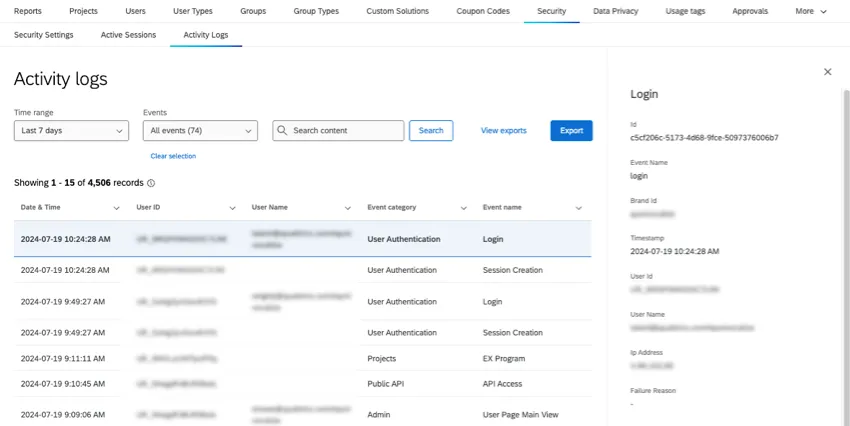The width and height of the screenshot is (850, 426).
Task: Open the View exports link
Action: pos(503,131)
